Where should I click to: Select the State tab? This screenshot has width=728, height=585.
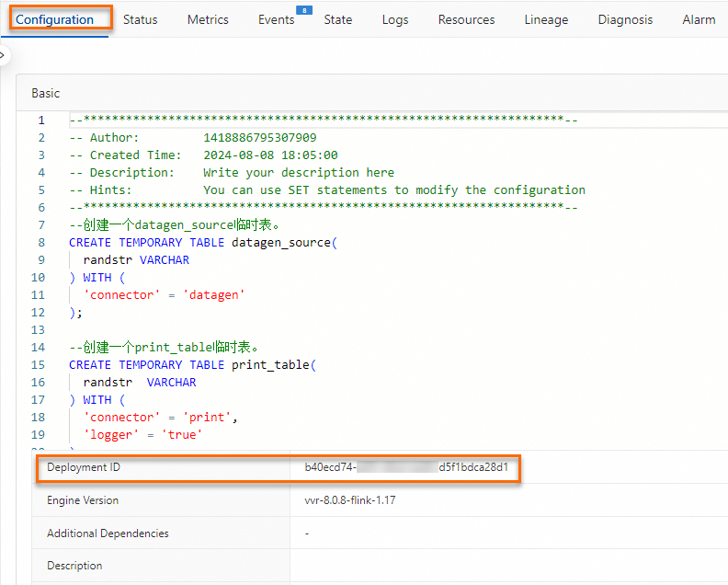(337, 19)
